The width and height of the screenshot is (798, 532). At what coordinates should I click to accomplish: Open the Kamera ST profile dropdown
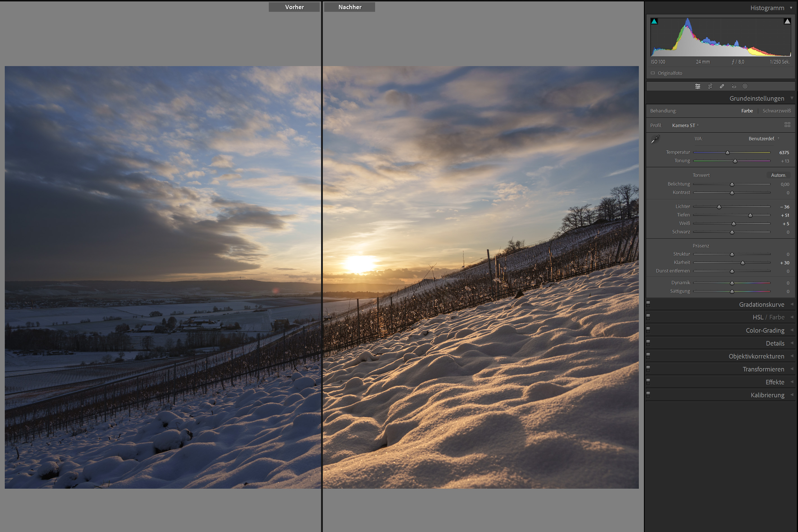(x=685, y=125)
